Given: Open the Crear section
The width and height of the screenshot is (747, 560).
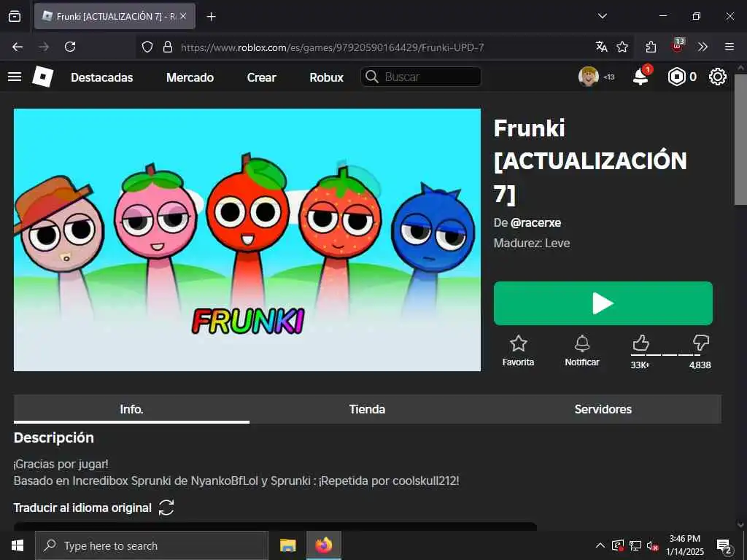Looking at the screenshot, I should point(262,77).
